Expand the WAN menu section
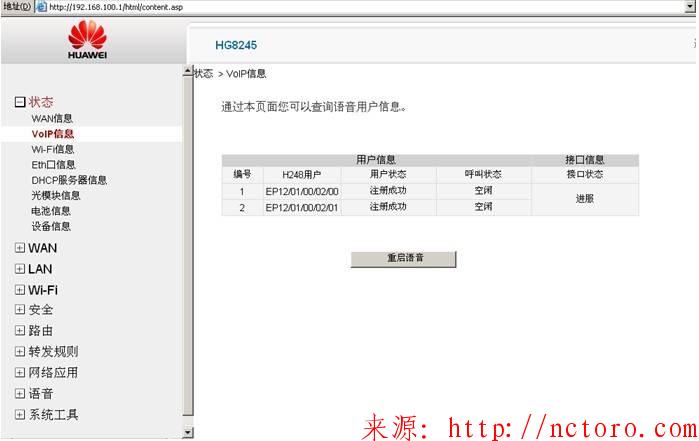 20,248
